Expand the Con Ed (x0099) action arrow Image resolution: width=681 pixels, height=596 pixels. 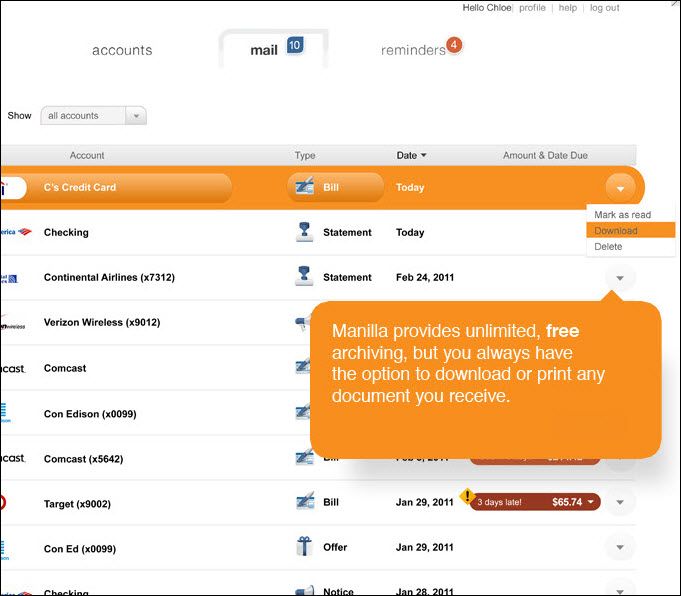pos(620,547)
